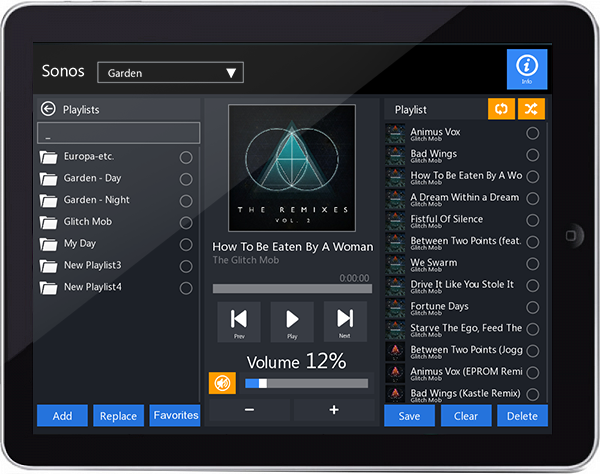Skip to previous track
The width and height of the screenshot is (600, 474).
(239, 321)
